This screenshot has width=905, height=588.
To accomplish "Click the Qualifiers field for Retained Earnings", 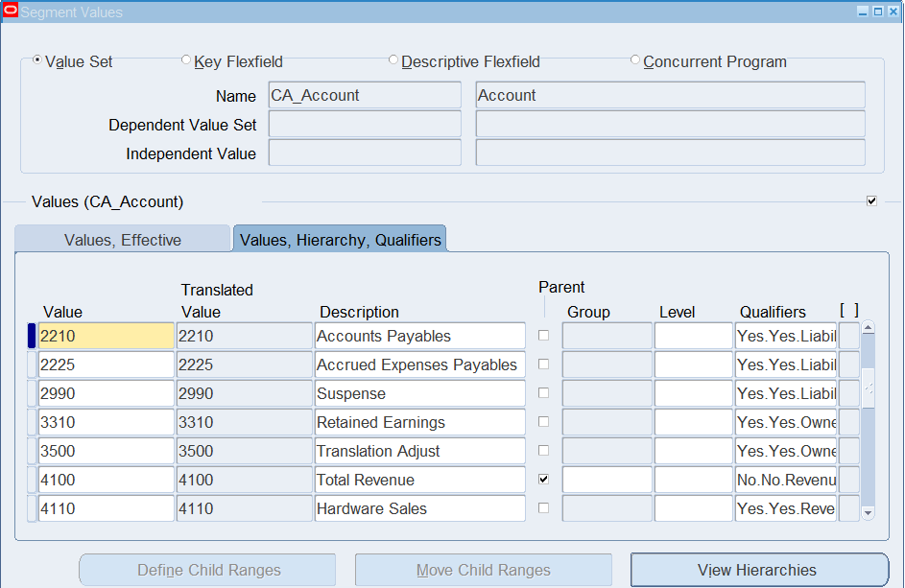I will [786, 422].
